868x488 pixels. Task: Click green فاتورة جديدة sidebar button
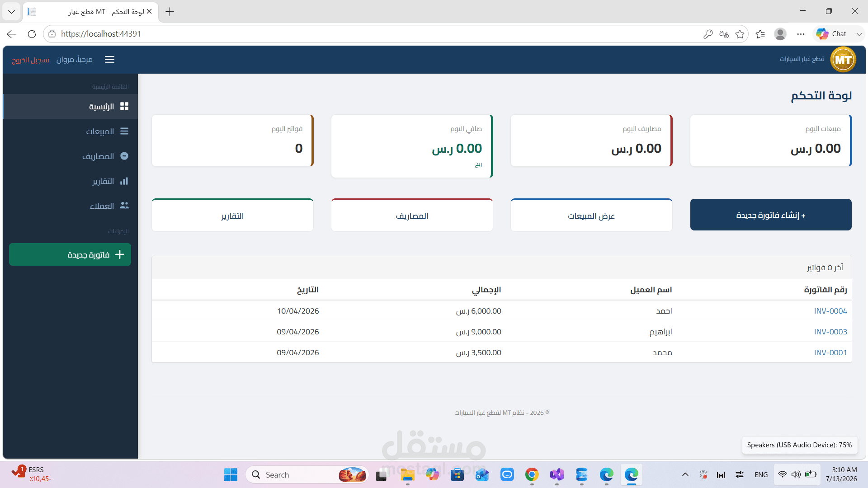[x=70, y=255]
